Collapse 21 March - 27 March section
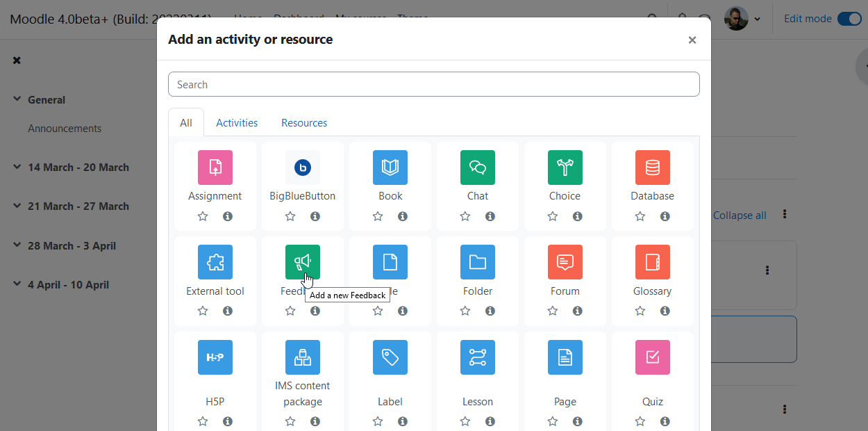Screen dimensions: 868x431 coord(17,206)
